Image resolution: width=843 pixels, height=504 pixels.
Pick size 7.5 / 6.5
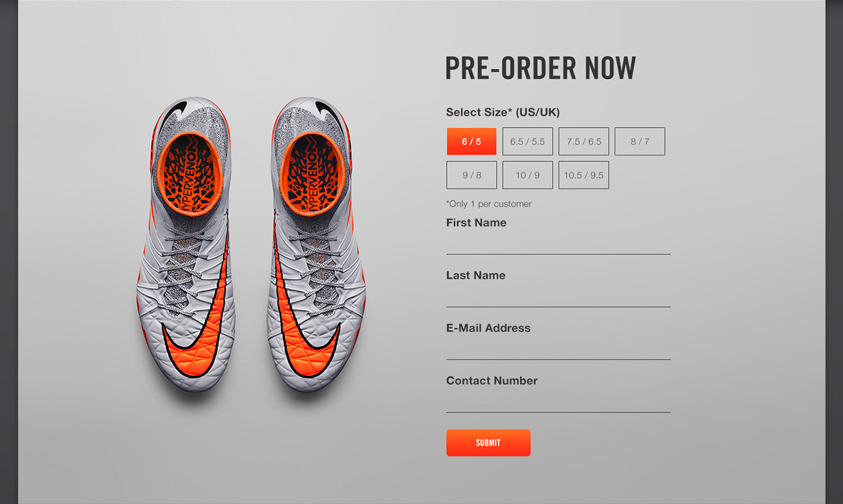(x=583, y=142)
